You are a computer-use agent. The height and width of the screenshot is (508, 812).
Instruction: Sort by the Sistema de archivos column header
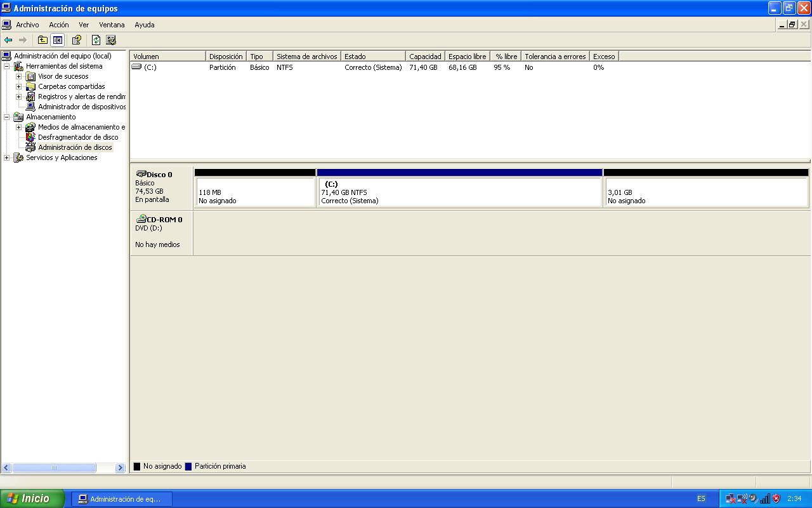[x=307, y=57]
